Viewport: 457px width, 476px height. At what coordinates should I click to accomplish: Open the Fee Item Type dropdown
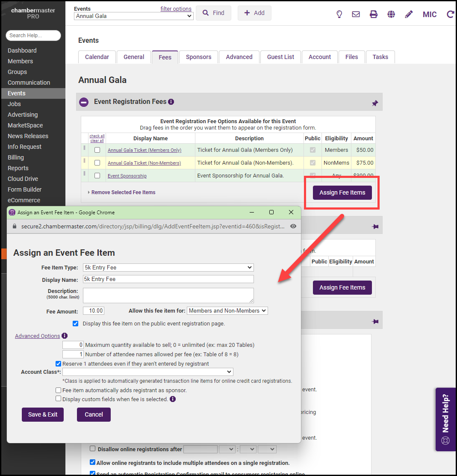[x=168, y=268]
